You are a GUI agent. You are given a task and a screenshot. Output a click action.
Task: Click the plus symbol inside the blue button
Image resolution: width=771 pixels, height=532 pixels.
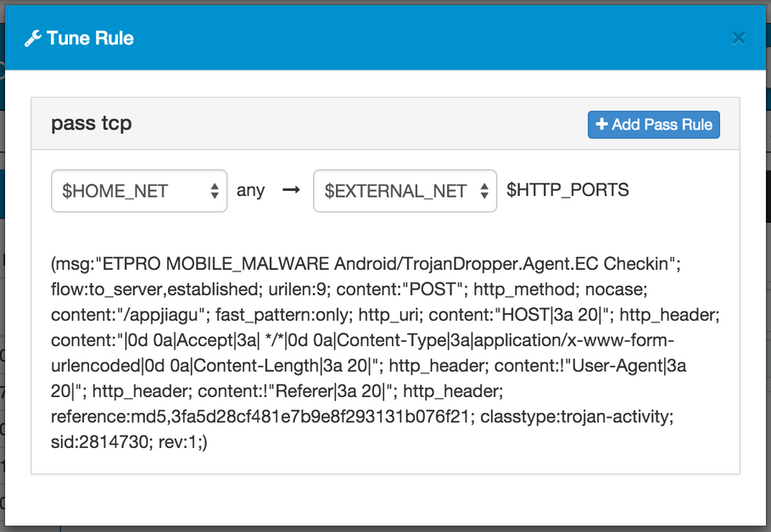pos(600,124)
